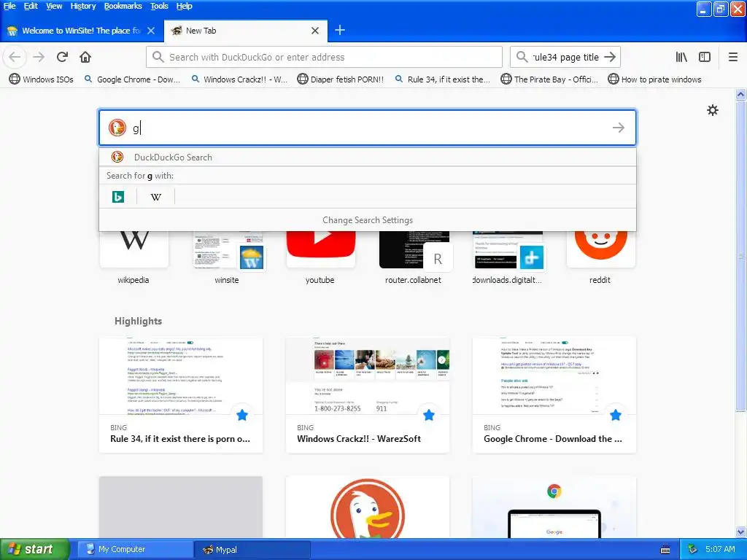Screen dimensions: 747x560
Task: Open Windows Crackz!! - WarezSoft highlight
Action: coord(368,395)
